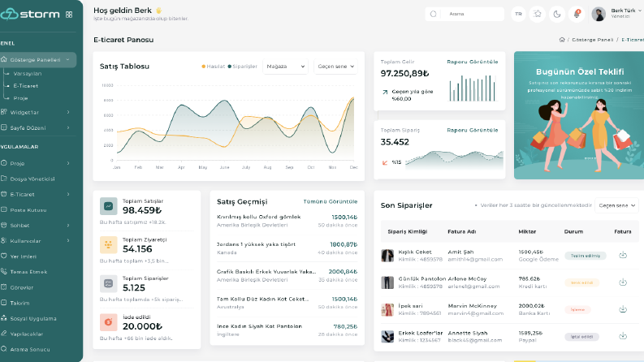Click Toplam Siparişler icon
644x362 pixels.
pos(109,283)
